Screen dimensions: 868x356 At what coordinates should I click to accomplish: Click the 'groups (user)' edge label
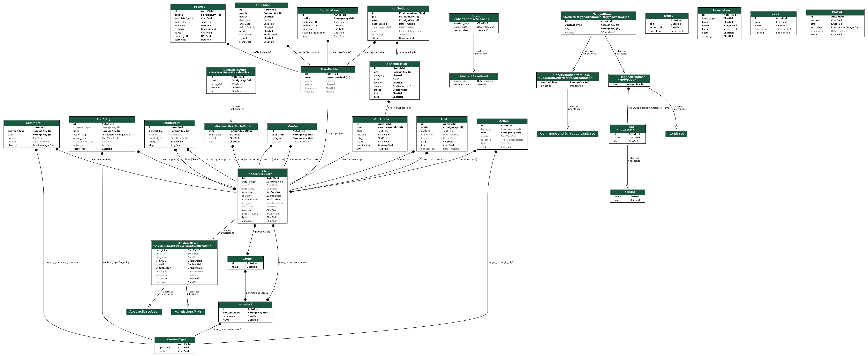point(262,232)
